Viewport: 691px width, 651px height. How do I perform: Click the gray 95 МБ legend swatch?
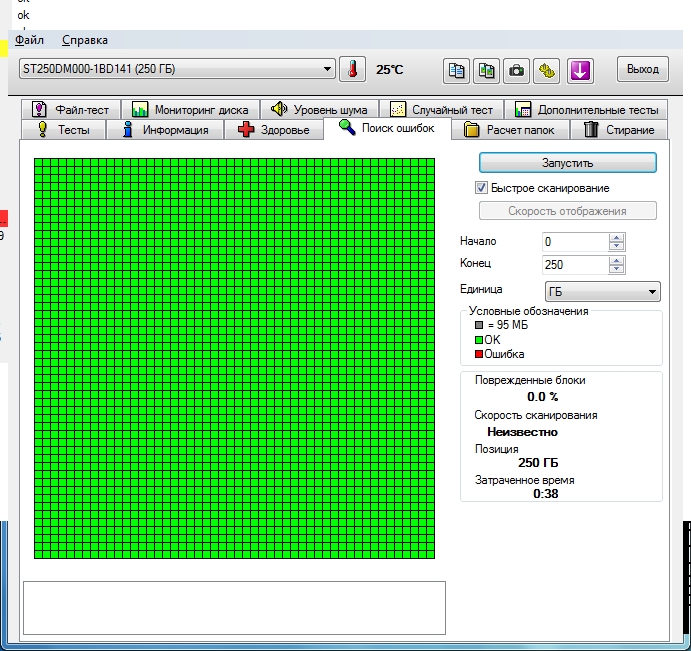(x=479, y=325)
